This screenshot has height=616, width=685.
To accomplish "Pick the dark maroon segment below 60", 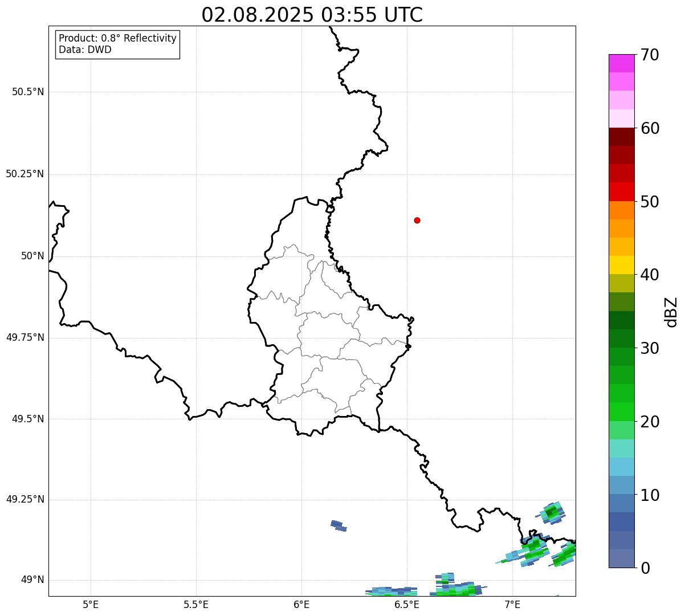I will point(621,137).
